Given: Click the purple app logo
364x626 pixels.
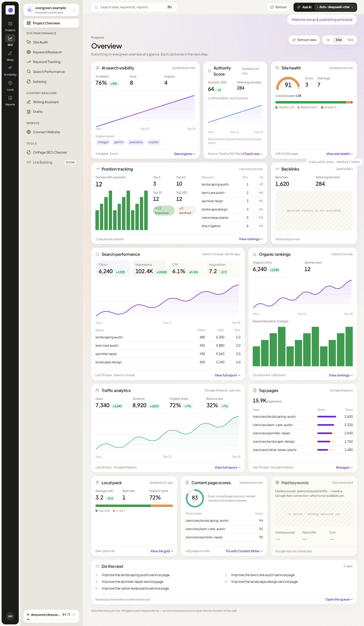Looking at the screenshot, I should [x=10, y=10].
